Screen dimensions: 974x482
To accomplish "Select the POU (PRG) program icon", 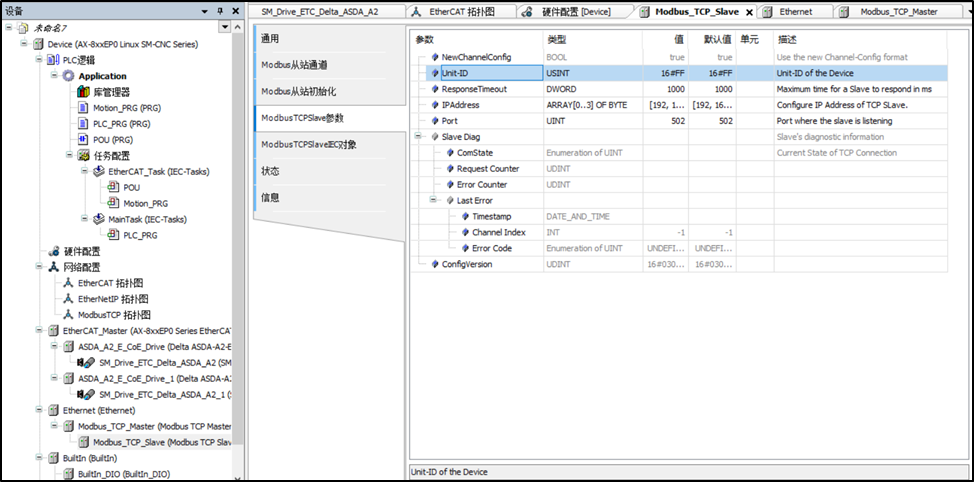I will coord(84,140).
